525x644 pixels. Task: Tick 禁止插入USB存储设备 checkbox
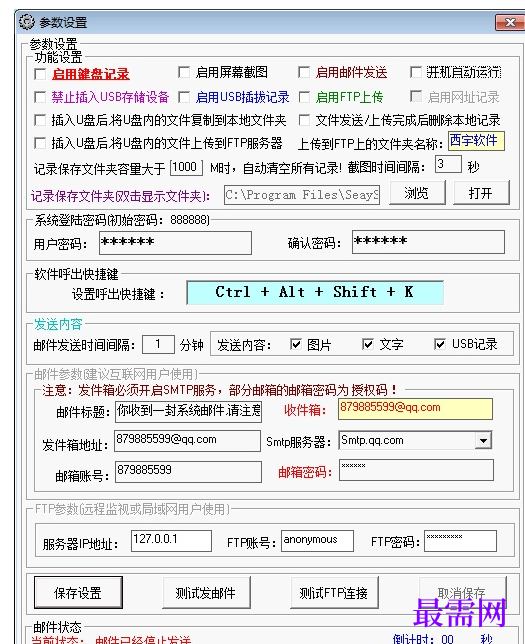point(40,97)
